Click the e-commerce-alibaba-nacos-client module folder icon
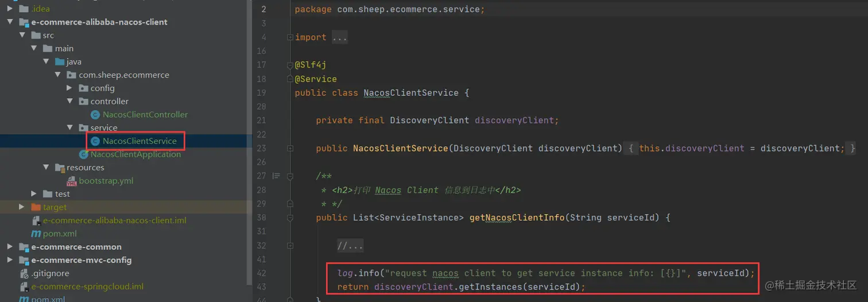This screenshot has width=868, height=302. (x=24, y=22)
